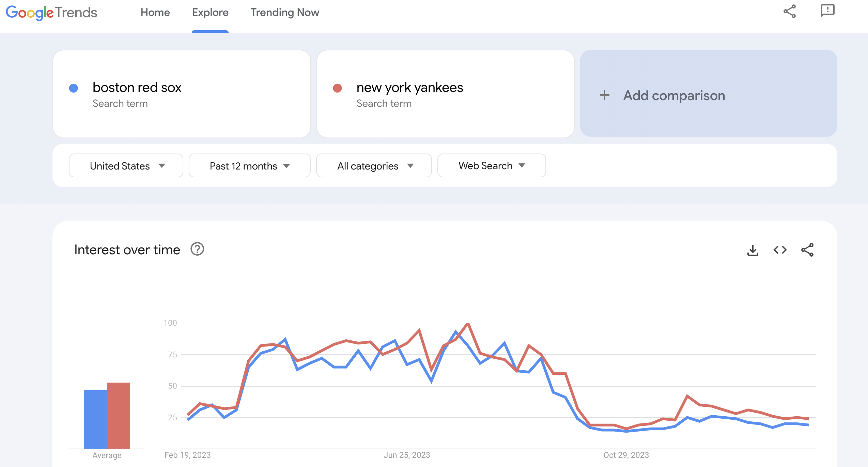Go to the Home tab
Screen dimensions: 868x467
point(155,13)
